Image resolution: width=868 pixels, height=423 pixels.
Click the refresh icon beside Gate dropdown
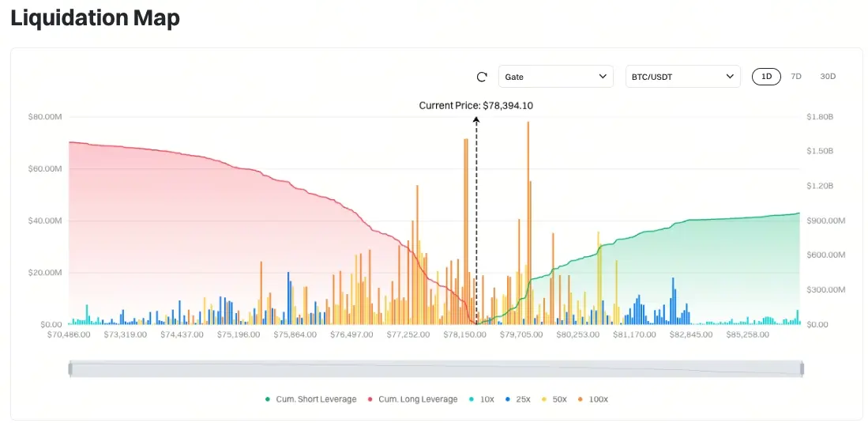(x=482, y=77)
